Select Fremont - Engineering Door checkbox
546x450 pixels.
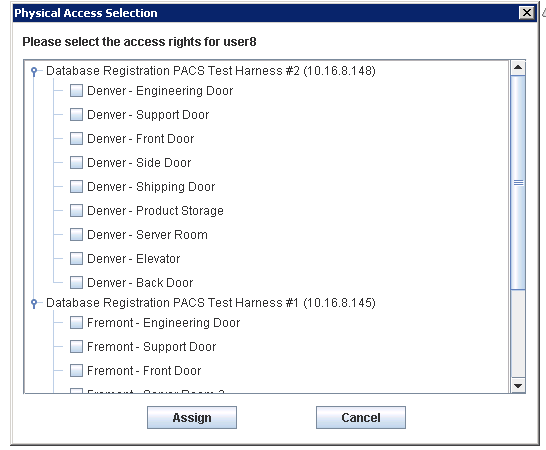click(x=76, y=323)
